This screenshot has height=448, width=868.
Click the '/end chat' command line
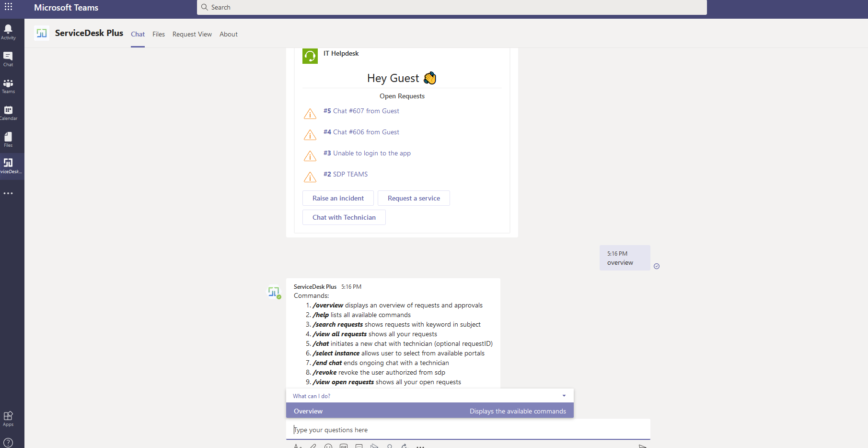click(381, 363)
